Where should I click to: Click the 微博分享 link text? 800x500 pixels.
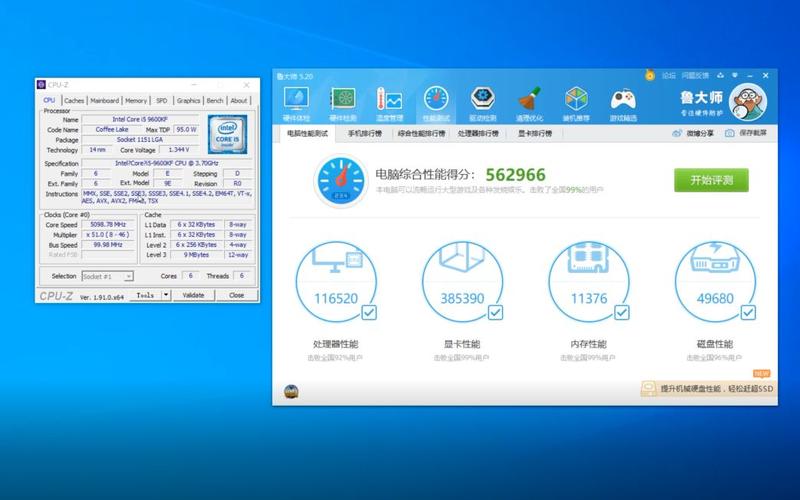coord(700,133)
